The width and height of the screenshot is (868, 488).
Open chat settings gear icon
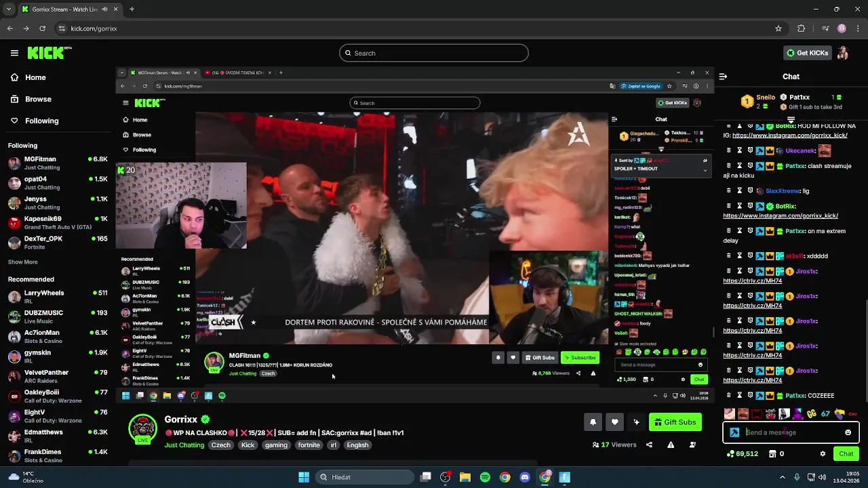click(823, 454)
